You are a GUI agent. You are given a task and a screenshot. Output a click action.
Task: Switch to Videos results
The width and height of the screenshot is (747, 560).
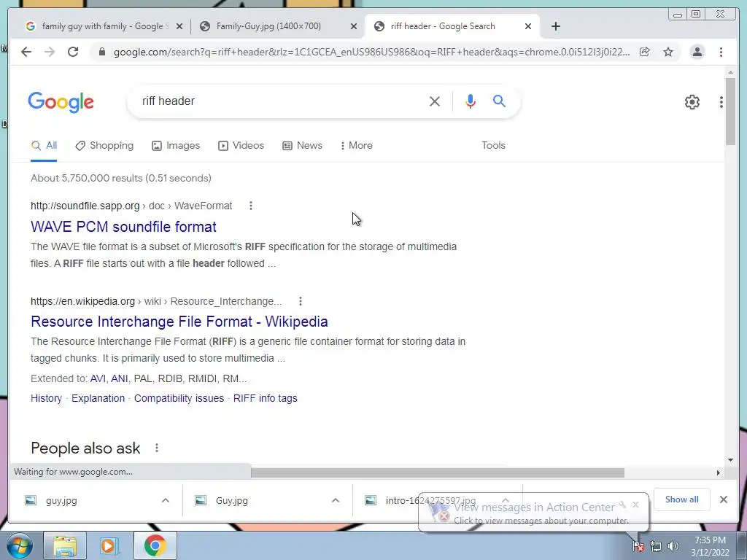pos(241,146)
